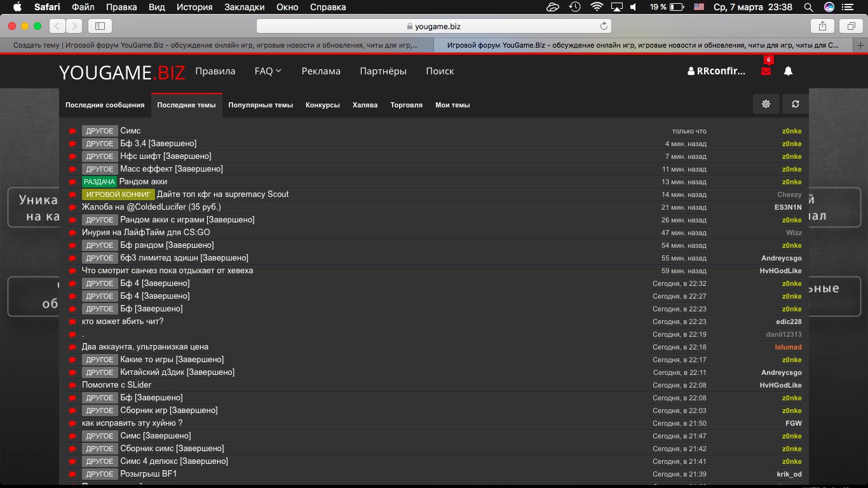Open the Apple menu
This screenshot has width=868, height=488.
tap(17, 7)
